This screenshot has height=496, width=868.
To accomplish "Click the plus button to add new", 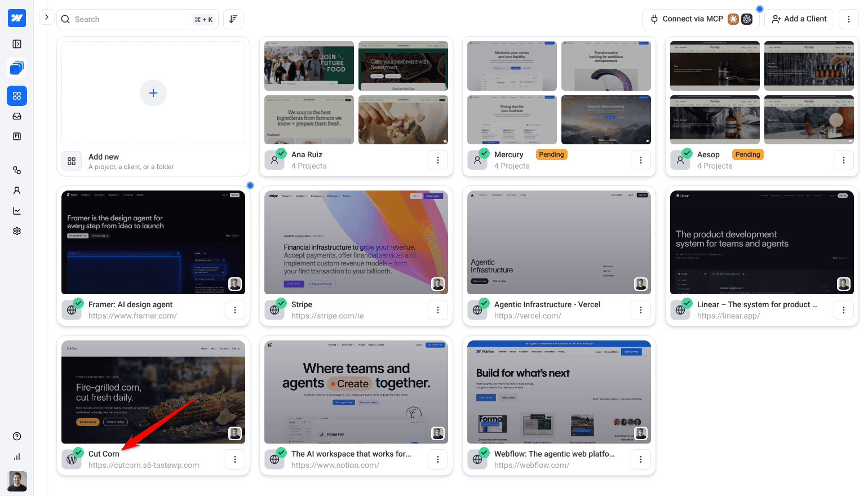I will pyautogui.click(x=153, y=93).
